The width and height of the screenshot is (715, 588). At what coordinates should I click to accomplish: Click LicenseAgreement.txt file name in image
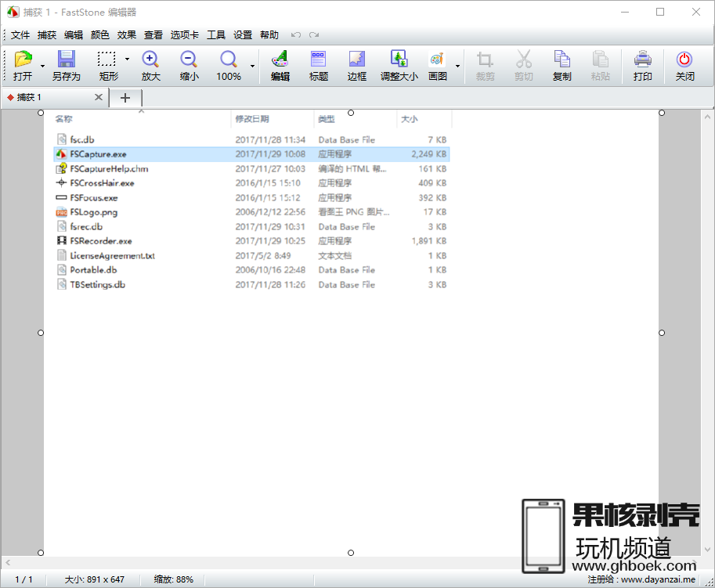pyautogui.click(x=112, y=256)
